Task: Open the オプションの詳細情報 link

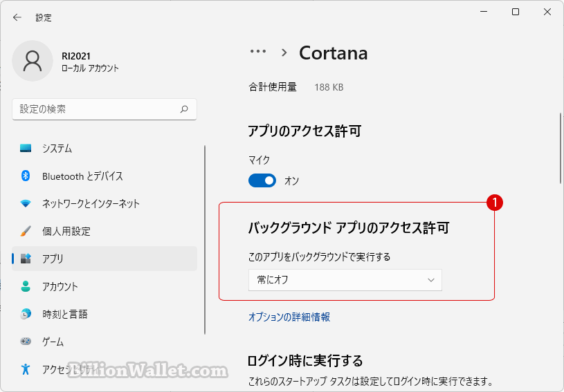Action: (289, 317)
